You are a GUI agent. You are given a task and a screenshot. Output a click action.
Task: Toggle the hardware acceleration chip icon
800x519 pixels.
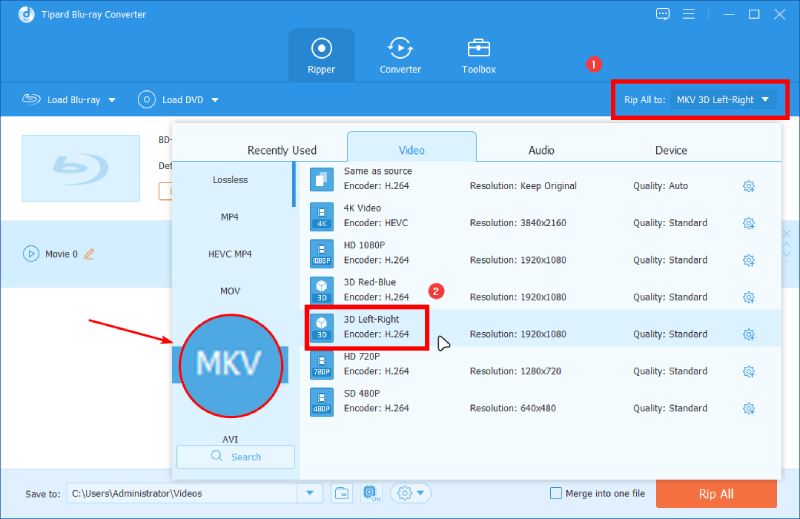click(371, 493)
